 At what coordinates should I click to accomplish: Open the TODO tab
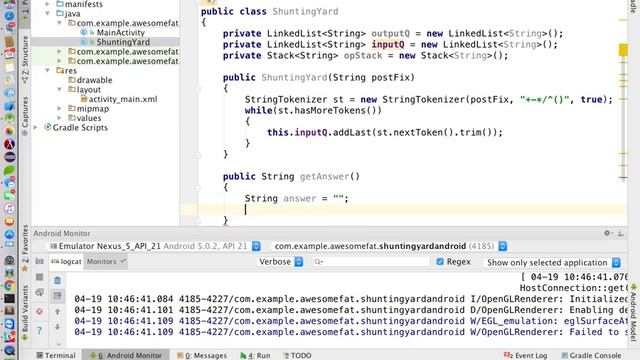[x=297, y=356]
